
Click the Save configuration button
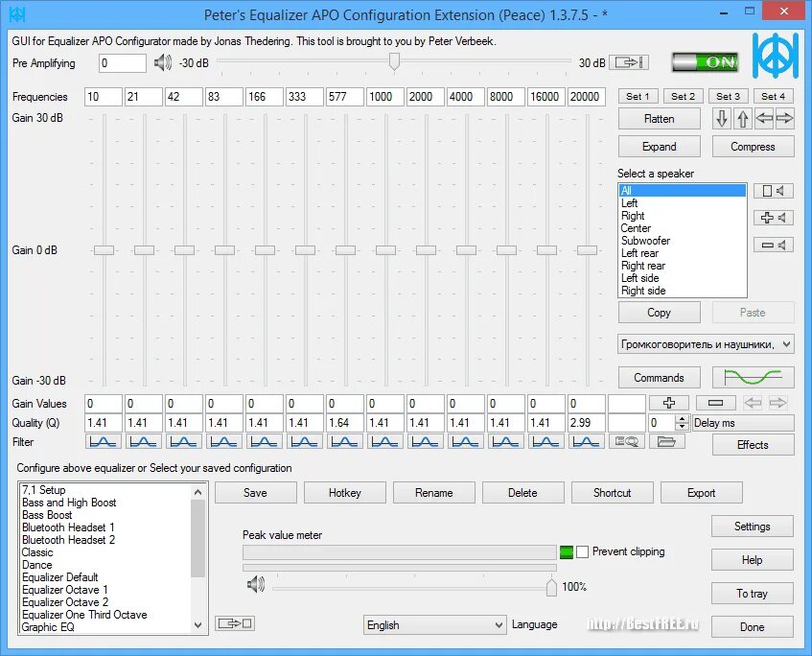point(255,493)
